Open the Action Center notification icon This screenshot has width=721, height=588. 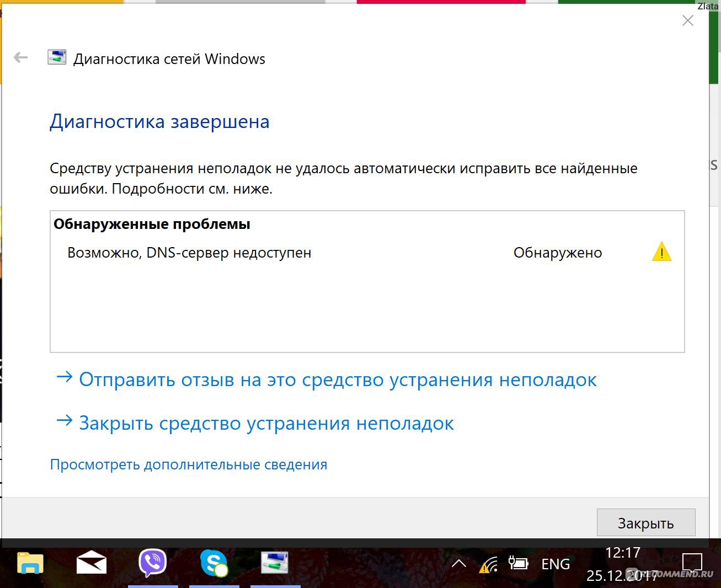692,563
